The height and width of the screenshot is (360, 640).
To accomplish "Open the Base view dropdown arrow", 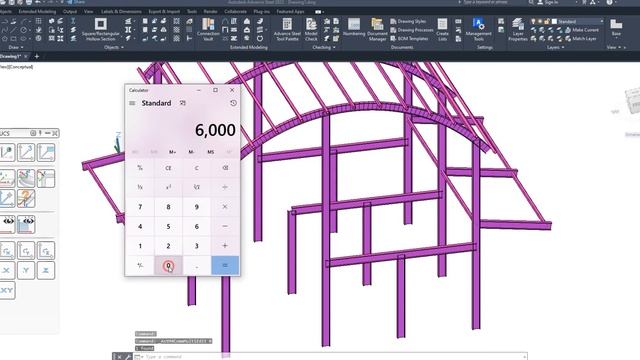I will coord(616,38).
